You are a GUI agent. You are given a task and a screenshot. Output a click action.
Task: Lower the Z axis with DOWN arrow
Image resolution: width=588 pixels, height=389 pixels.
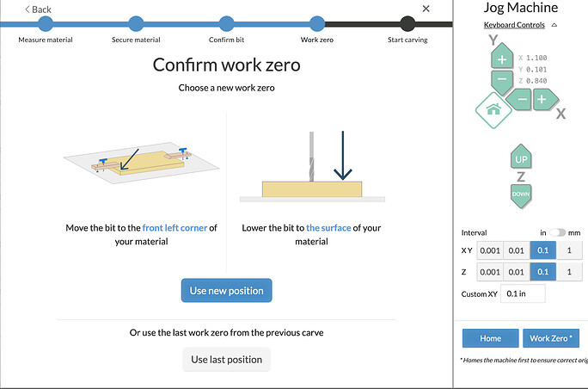click(521, 195)
